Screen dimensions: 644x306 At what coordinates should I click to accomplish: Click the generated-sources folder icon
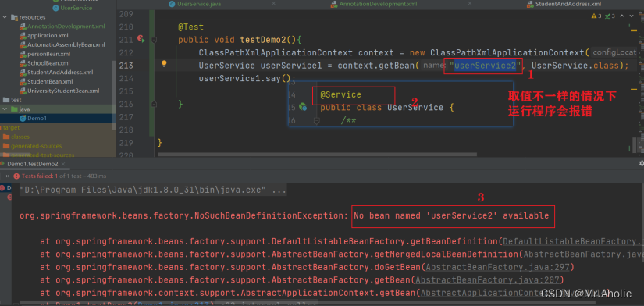(x=6, y=146)
